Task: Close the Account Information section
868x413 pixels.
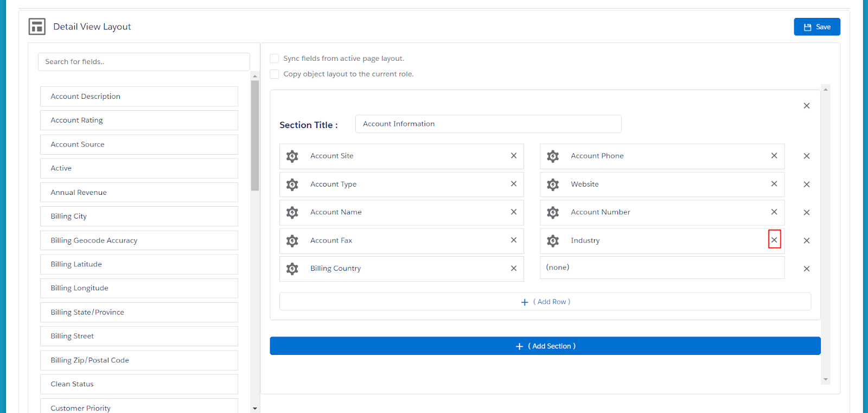Action: tap(807, 106)
